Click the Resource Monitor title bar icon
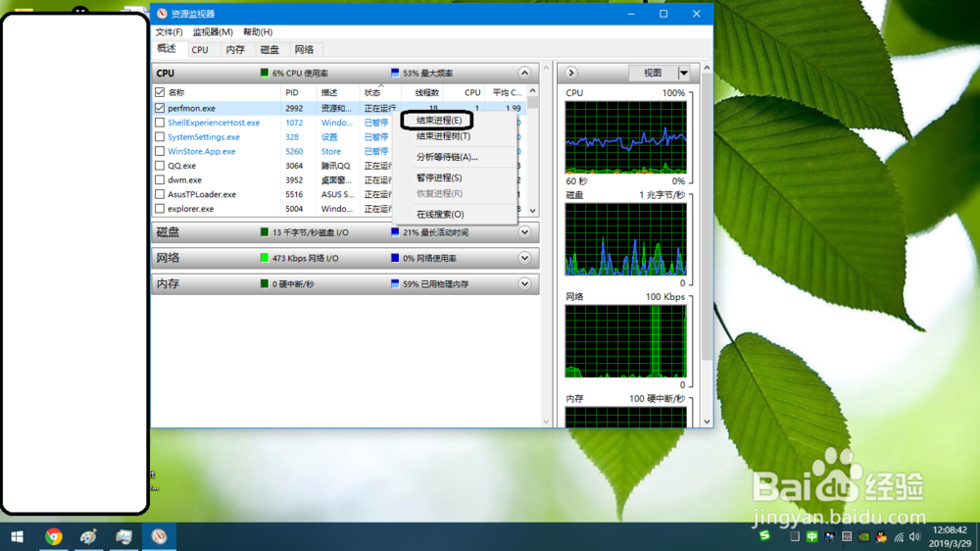The width and height of the screenshot is (980, 551). [162, 14]
